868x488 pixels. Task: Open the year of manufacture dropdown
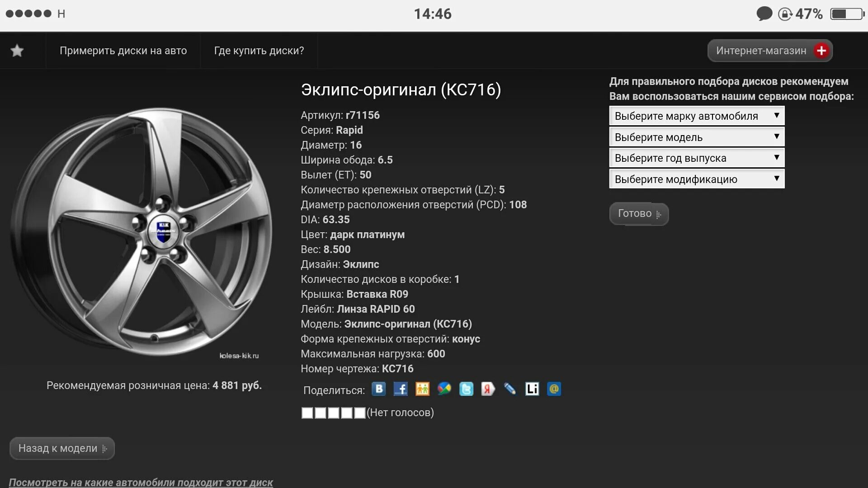tap(696, 158)
